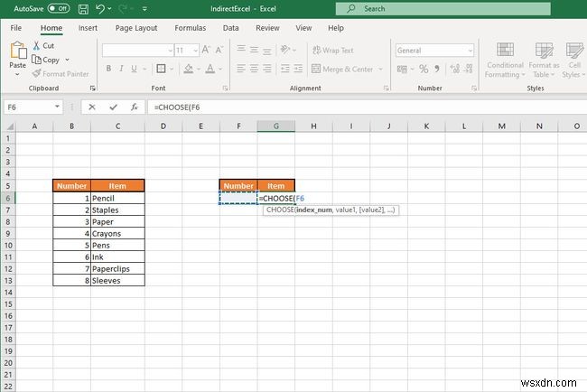Center text horizontally
This screenshot has height=392, width=587.
coord(254,69)
